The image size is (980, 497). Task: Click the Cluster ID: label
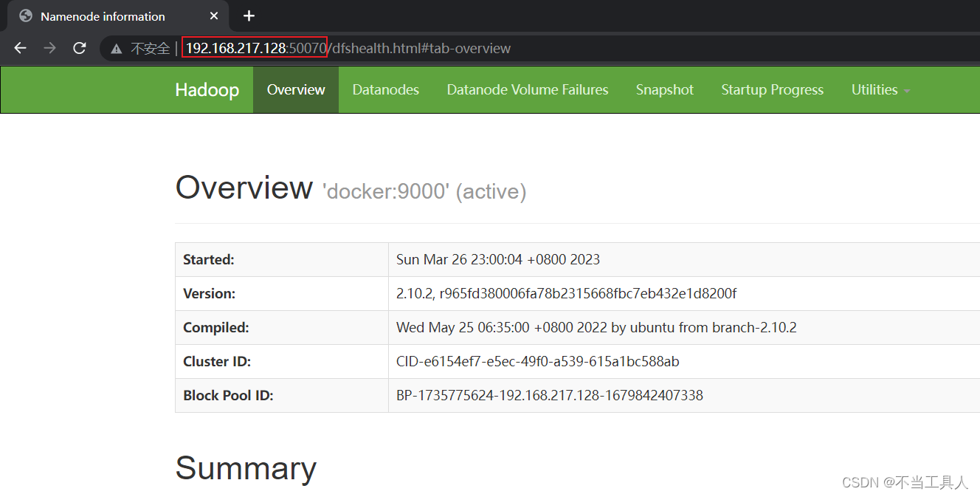point(217,361)
